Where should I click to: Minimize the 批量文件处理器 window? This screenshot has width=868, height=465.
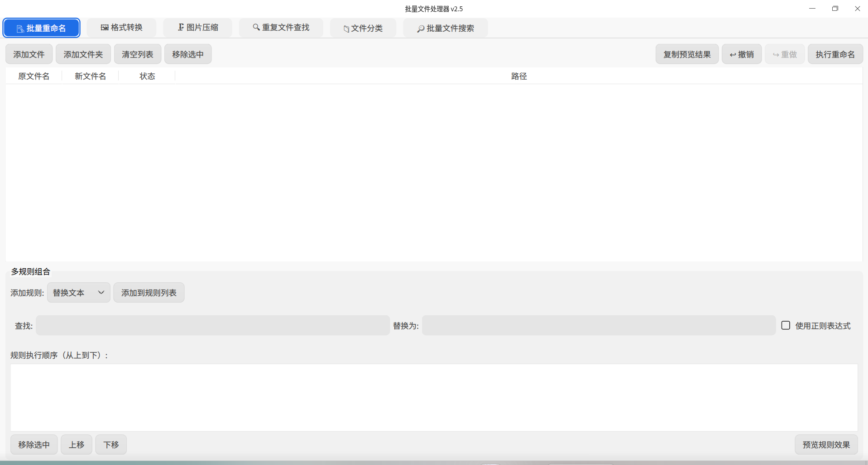click(812, 9)
